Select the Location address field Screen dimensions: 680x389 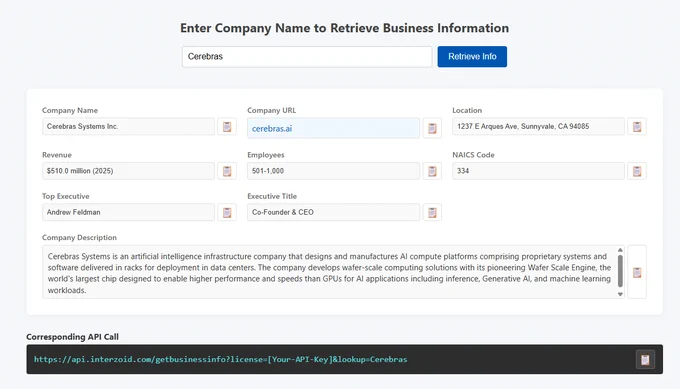click(x=538, y=127)
